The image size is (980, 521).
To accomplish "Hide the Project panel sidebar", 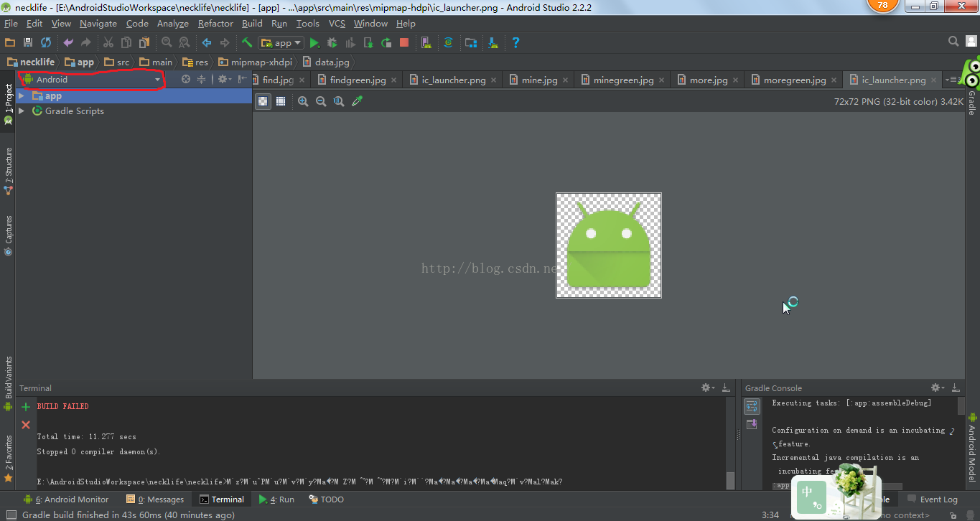I will [243, 80].
